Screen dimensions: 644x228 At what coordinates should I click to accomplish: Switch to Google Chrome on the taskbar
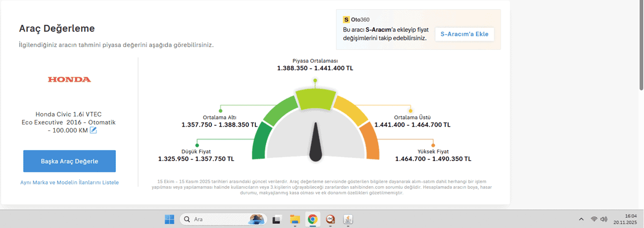tap(312, 219)
